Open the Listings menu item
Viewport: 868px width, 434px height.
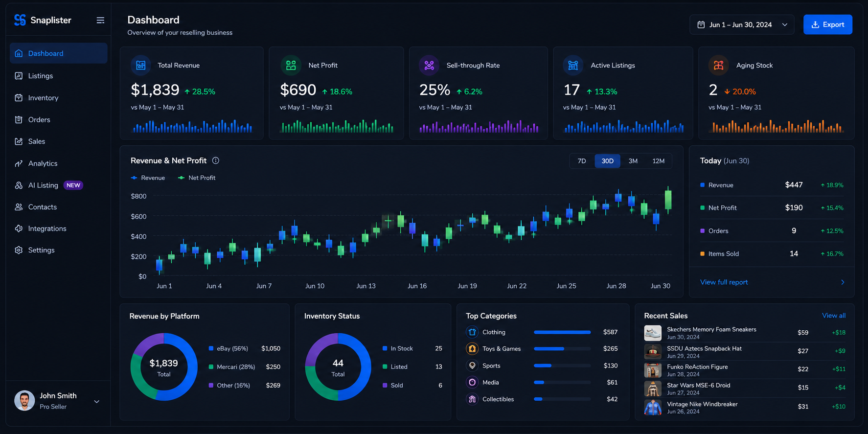58,76
